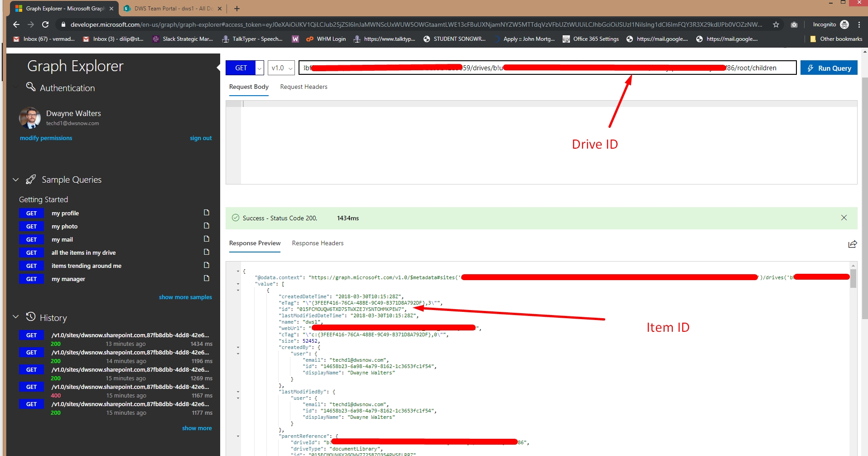
Task: Click the response preview vertical scrollbar
Action: [853, 278]
